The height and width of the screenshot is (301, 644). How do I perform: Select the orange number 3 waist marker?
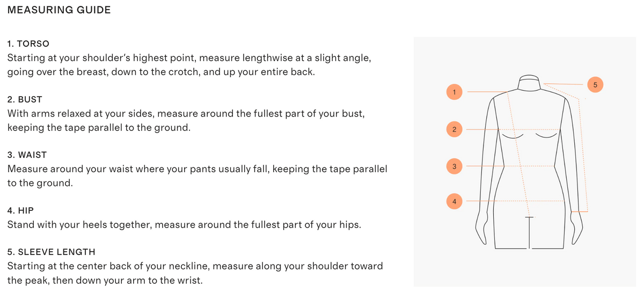(454, 166)
